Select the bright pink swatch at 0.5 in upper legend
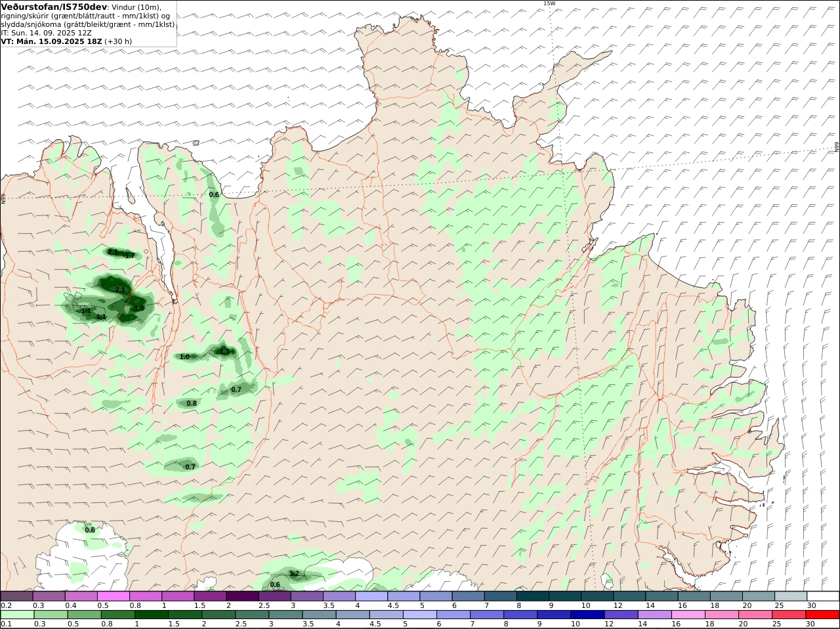Screen dimensions: 840x629 click(113, 596)
